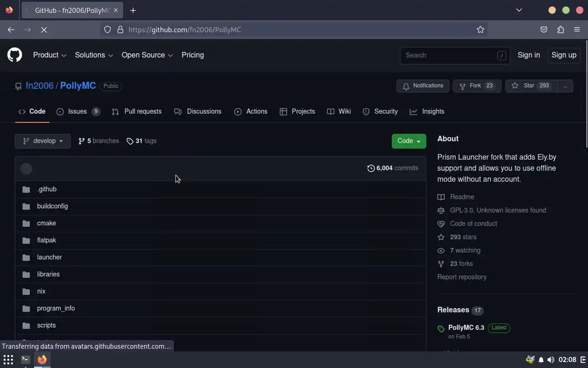The image size is (588, 368).
Task: Switch to the Issues tab
Action: 78,112
